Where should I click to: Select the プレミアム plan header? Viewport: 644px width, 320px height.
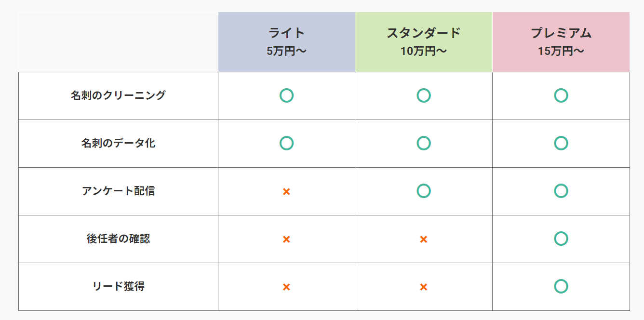[x=561, y=41]
